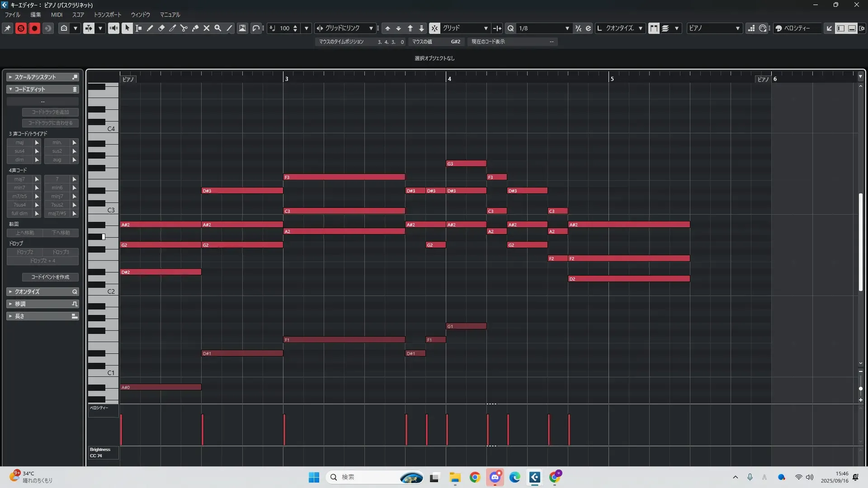The width and height of the screenshot is (868, 488).
Task: Select the Object Selection arrow tool
Action: point(127,28)
